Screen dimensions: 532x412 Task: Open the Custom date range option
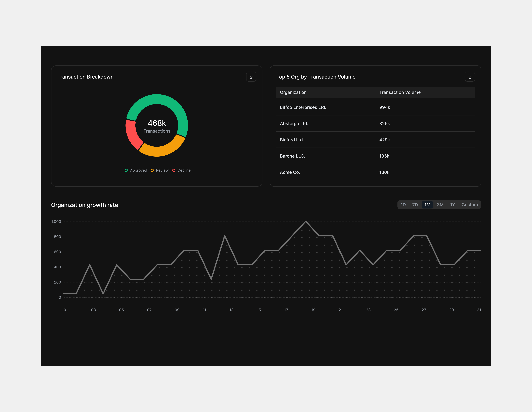[x=469, y=205]
